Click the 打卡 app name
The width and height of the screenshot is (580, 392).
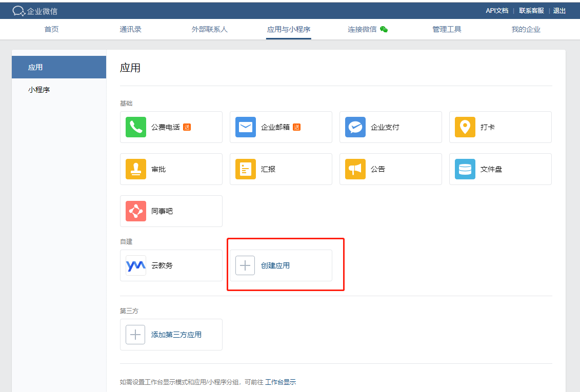pyautogui.click(x=488, y=127)
